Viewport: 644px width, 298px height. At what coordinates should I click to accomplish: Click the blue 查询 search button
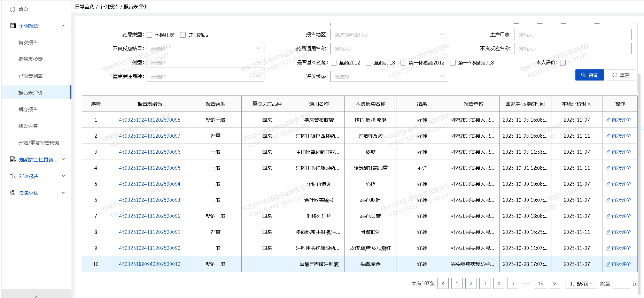click(589, 75)
